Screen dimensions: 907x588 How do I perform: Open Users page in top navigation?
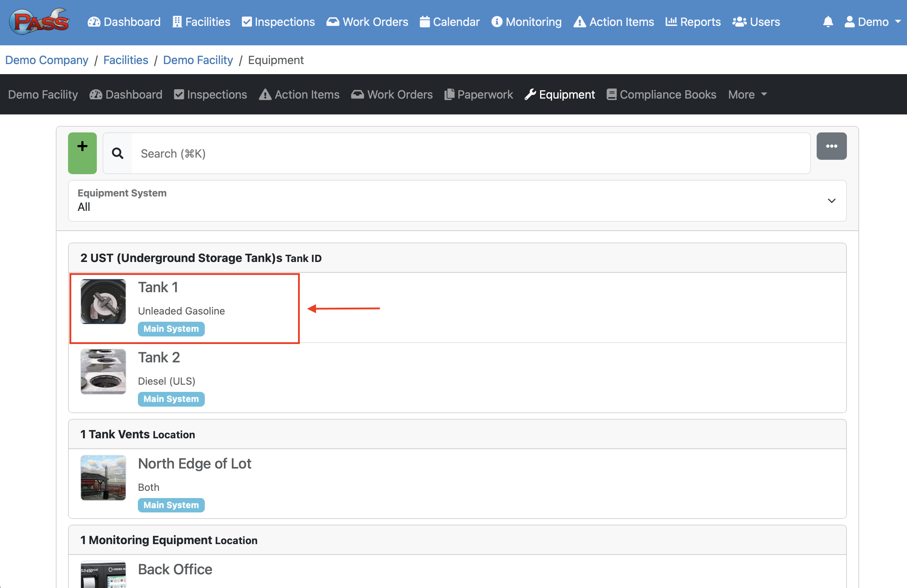[x=756, y=22]
